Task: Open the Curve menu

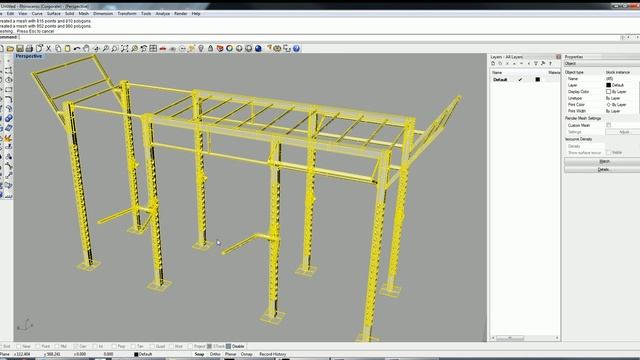Action: click(37, 13)
